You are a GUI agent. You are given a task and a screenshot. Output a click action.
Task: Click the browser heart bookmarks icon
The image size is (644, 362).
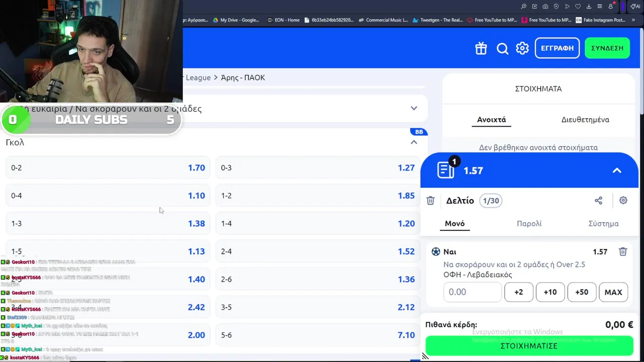(578, 7)
